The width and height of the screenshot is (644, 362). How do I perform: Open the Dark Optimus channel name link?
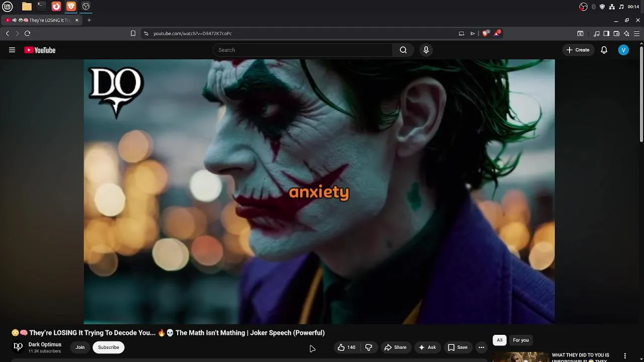(45, 344)
